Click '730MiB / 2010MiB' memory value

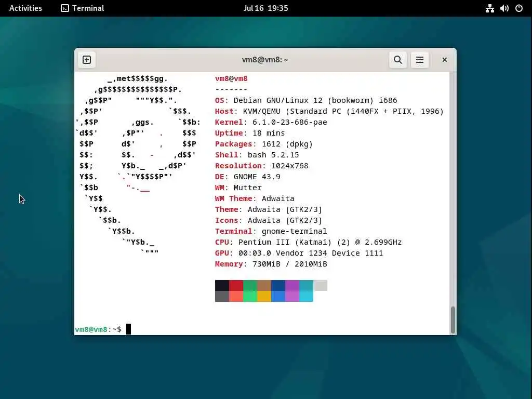point(289,264)
